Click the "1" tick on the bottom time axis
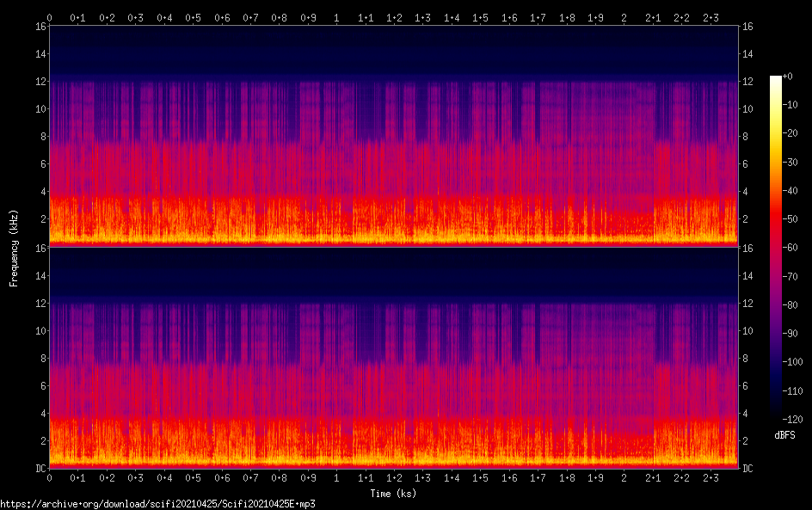 pyautogui.click(x=336, y=478)
